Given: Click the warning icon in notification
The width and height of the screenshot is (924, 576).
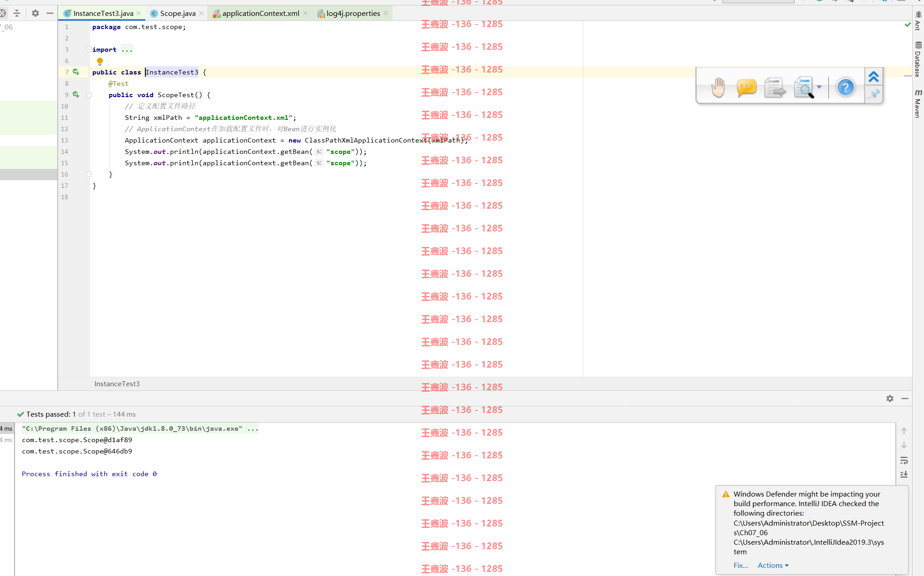Looking at the screenshot, I should pos(725,494).
